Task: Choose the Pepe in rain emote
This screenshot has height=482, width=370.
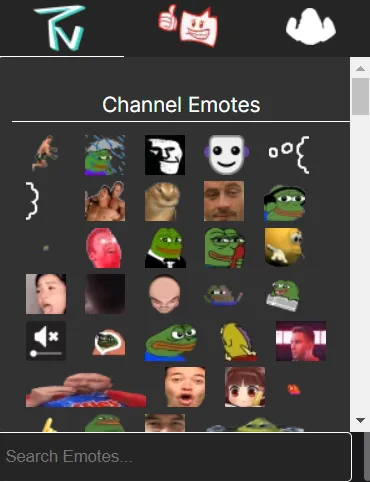Action: [x=105, y=155]
